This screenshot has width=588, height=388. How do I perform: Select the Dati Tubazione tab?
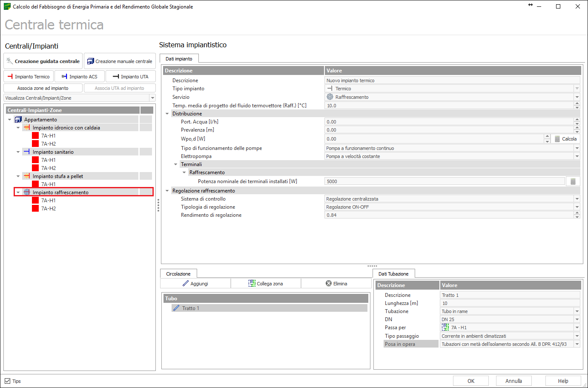pyautogui.click(x=393, y=274)
